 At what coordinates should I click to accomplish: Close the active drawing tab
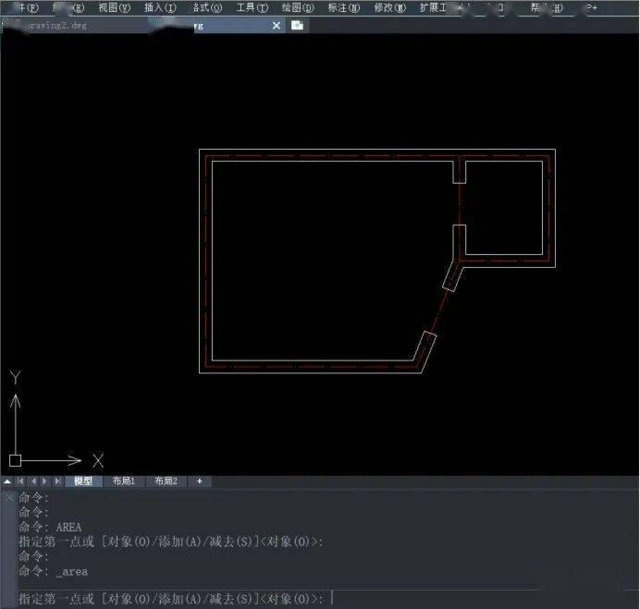tap(276, 26)
